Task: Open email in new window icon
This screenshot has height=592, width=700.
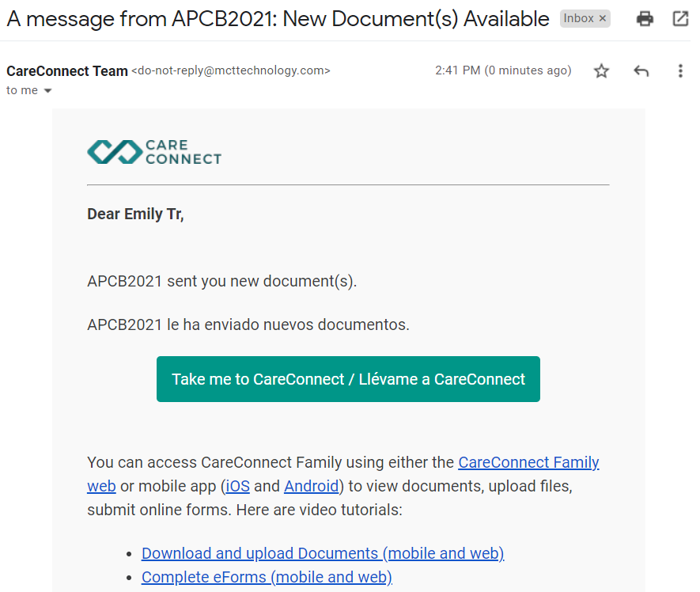Action: pyautogui.click(x=680, y=19)
